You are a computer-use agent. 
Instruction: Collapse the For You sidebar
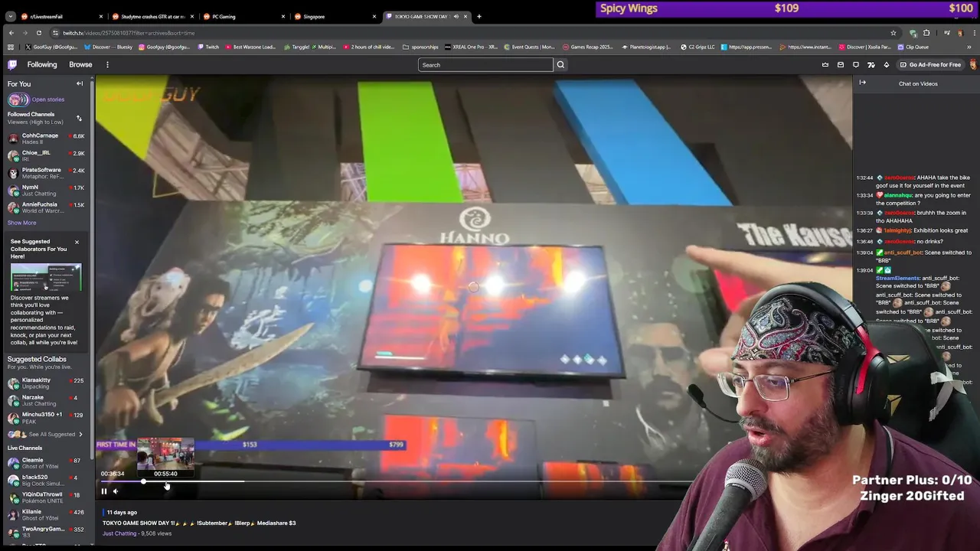80,83
